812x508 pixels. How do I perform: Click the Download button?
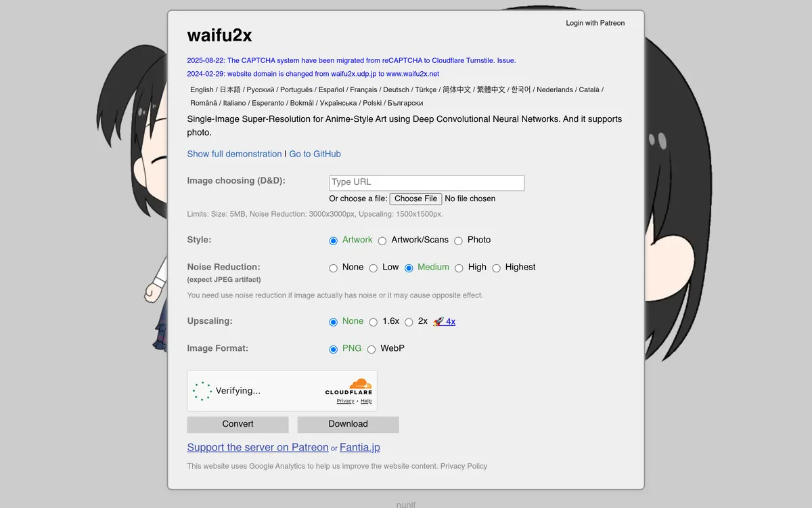click(x=348, y=424)
